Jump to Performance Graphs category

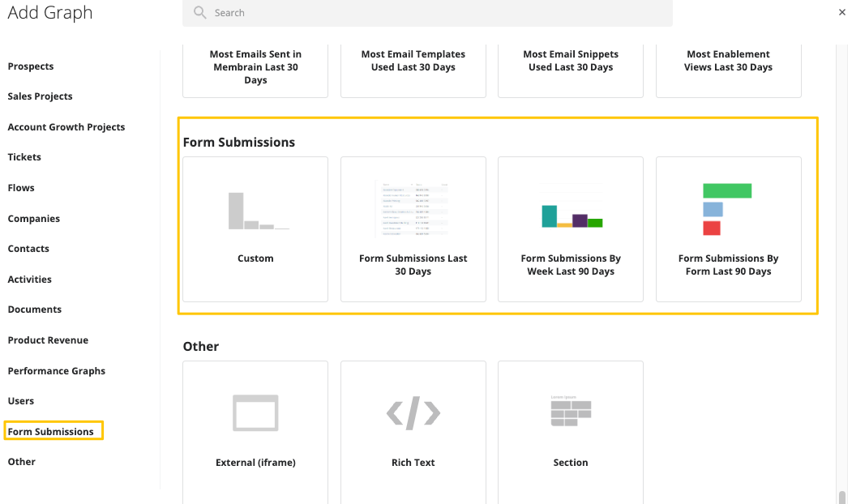(x=57, y=371)
